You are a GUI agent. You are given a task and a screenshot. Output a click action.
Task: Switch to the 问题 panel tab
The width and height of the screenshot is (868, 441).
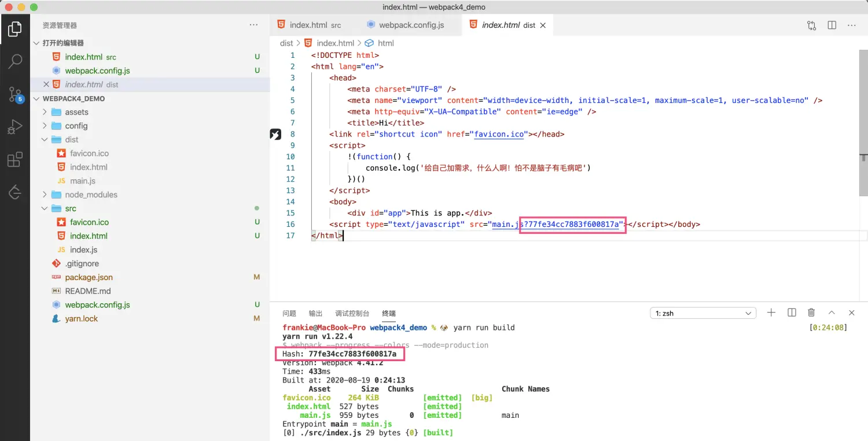pos(289,314)
